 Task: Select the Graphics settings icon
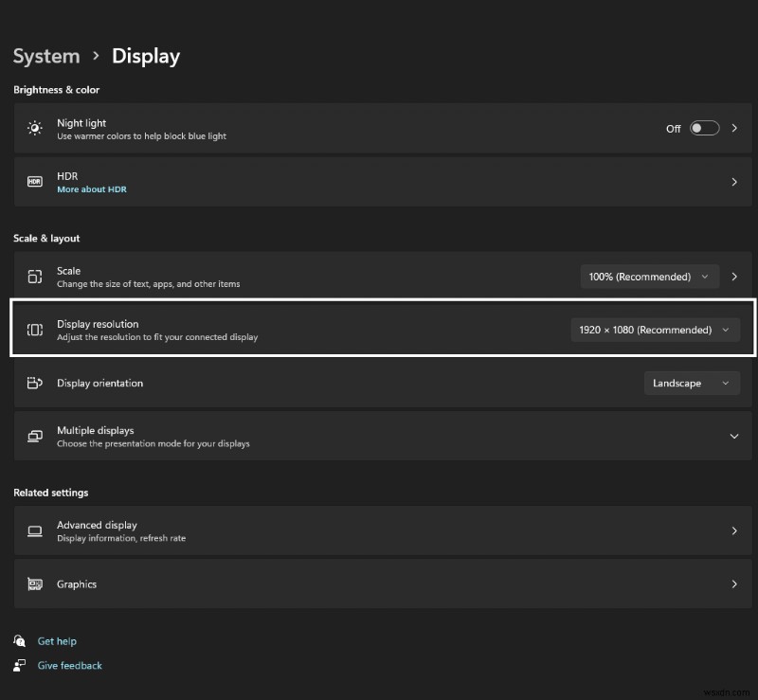coord(34,584)
